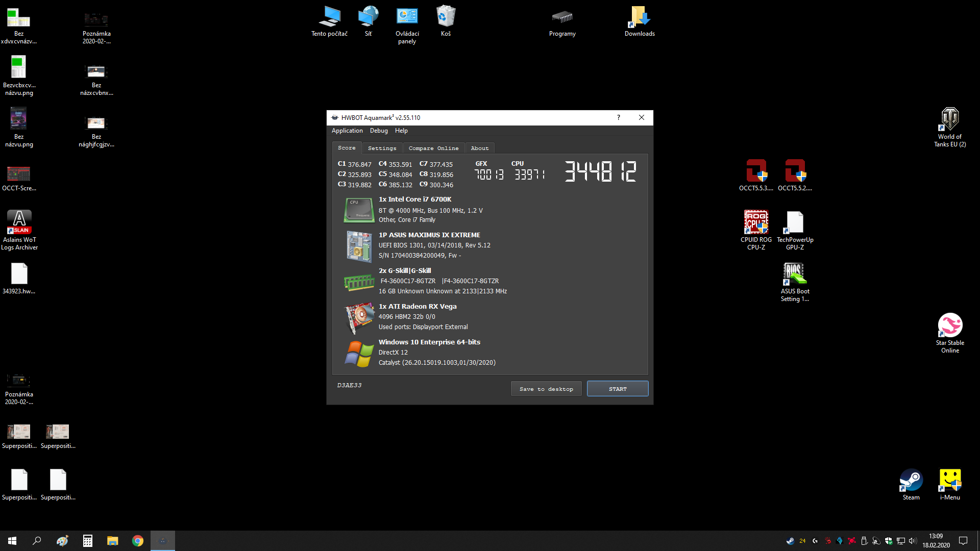980x551 pixels.
Task: Open Calculator from the taskbar
Action: click(87, 541)
